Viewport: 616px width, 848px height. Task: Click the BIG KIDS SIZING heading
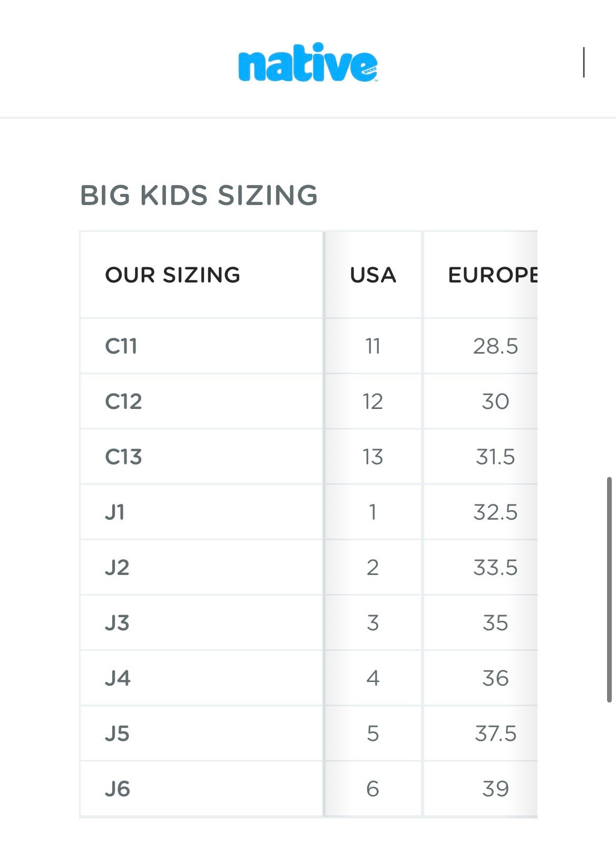(199, 196)
